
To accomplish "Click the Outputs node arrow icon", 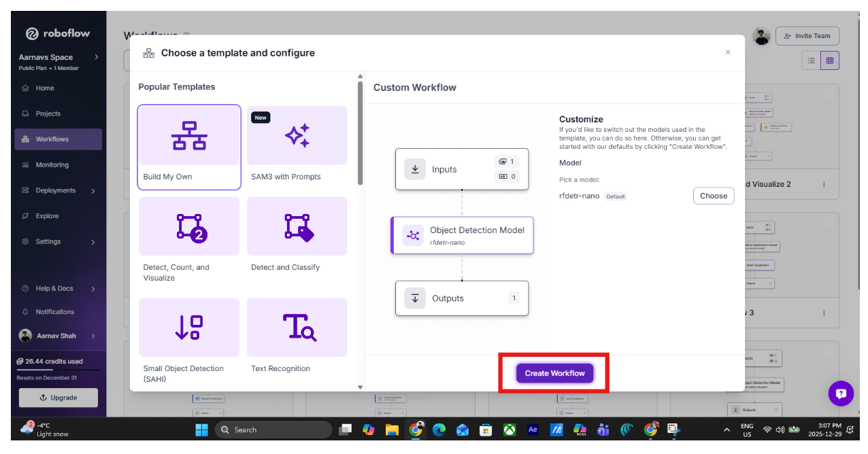I will coord(415,298).
